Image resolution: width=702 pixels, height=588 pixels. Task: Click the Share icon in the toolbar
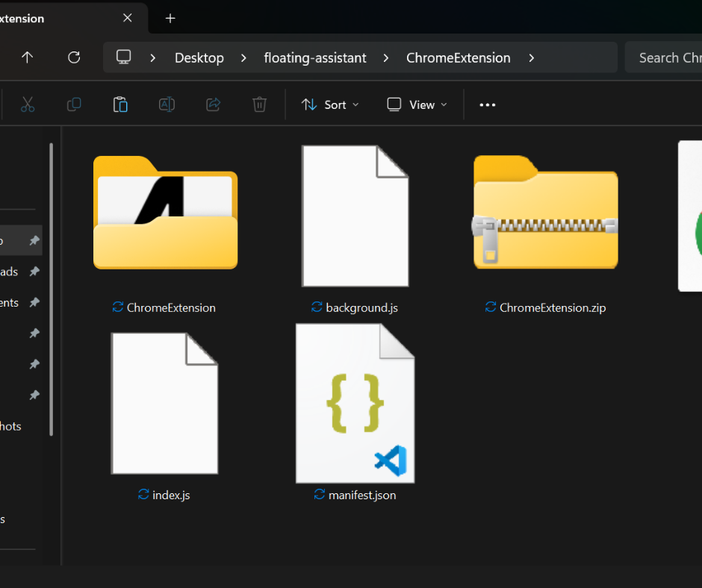pos(213,104)
